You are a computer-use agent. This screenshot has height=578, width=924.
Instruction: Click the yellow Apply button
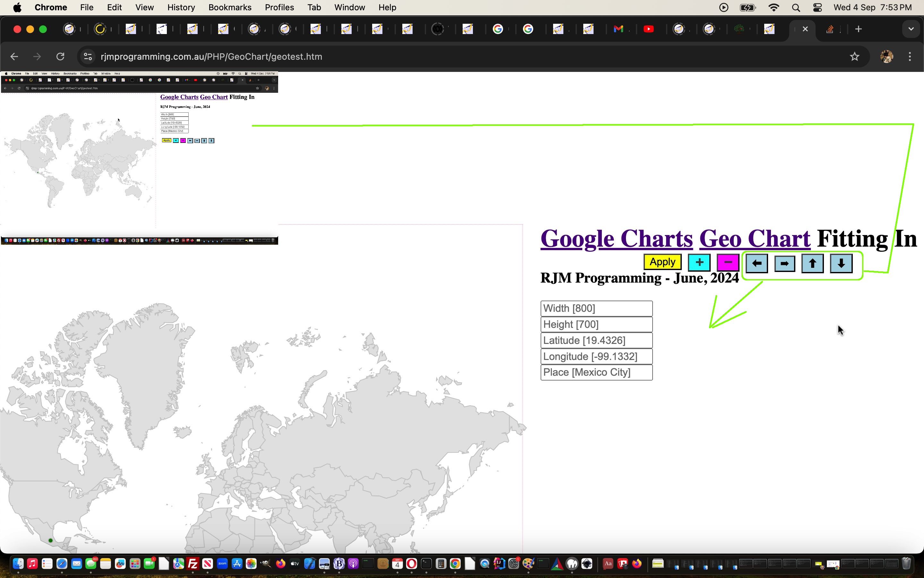[663, 262]
